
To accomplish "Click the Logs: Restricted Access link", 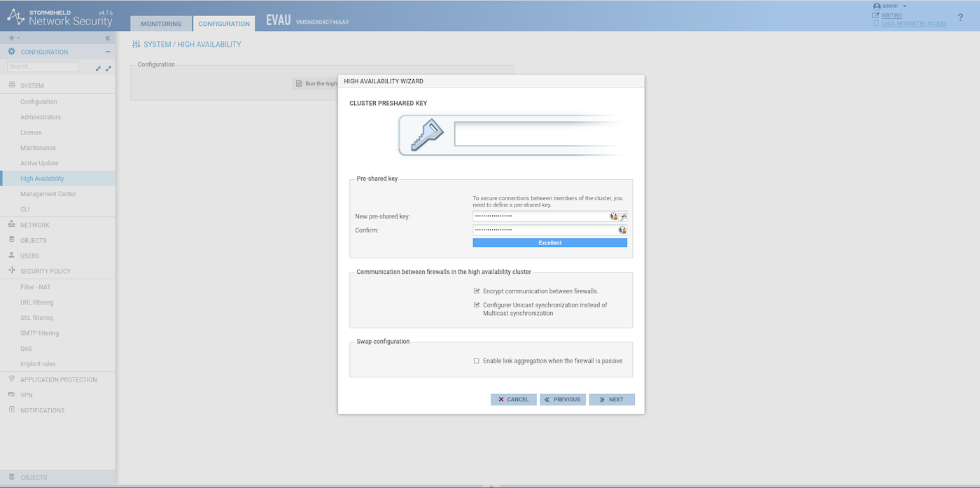I will point(913,24).
